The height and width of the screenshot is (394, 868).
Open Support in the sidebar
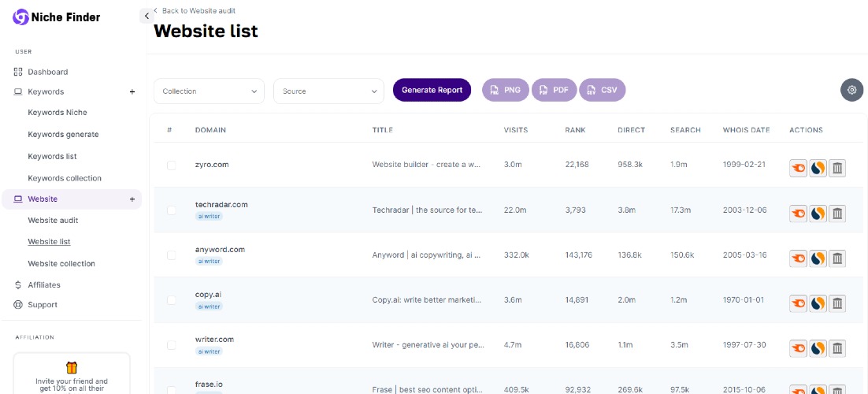coord(43,305)
